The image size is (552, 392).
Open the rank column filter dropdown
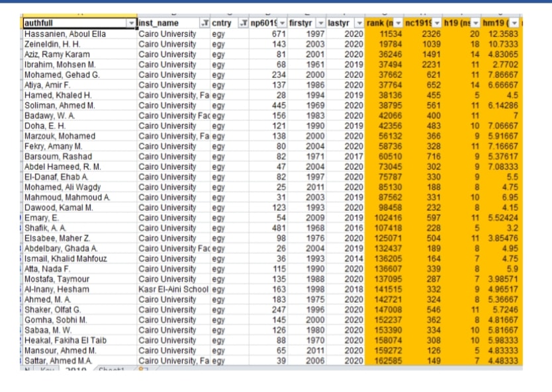[x=398, y=23]
